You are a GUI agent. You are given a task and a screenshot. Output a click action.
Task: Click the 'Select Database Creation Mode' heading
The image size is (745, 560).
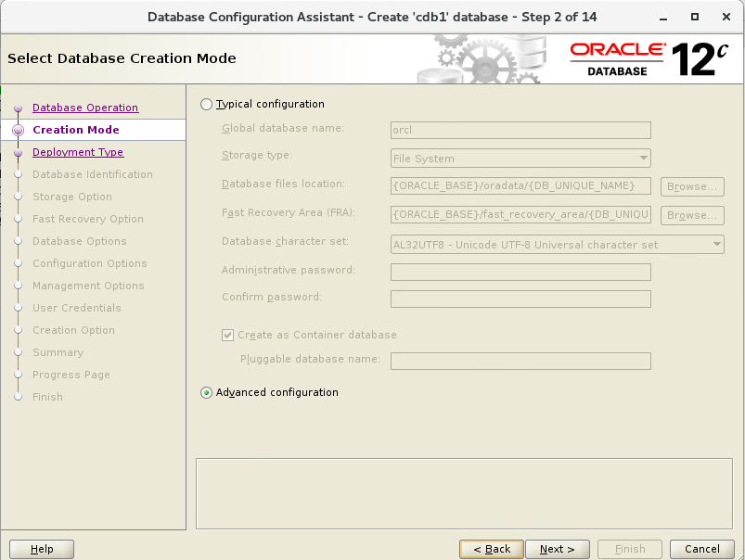click(x=122, y=58)
